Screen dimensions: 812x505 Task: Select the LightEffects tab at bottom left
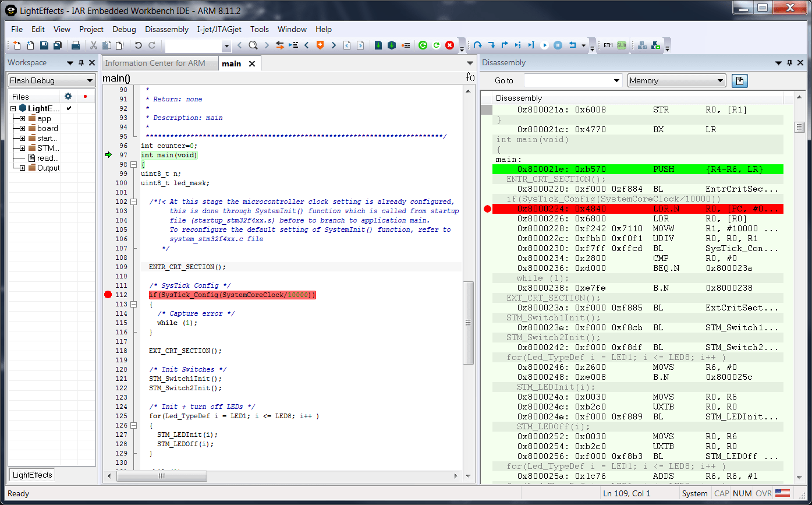point(31,475)
